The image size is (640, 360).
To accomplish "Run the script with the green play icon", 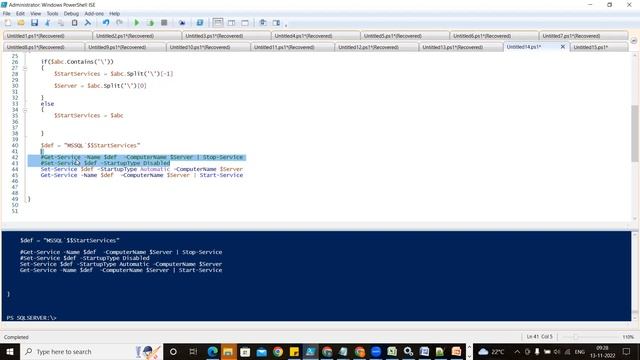I will 137,23.
